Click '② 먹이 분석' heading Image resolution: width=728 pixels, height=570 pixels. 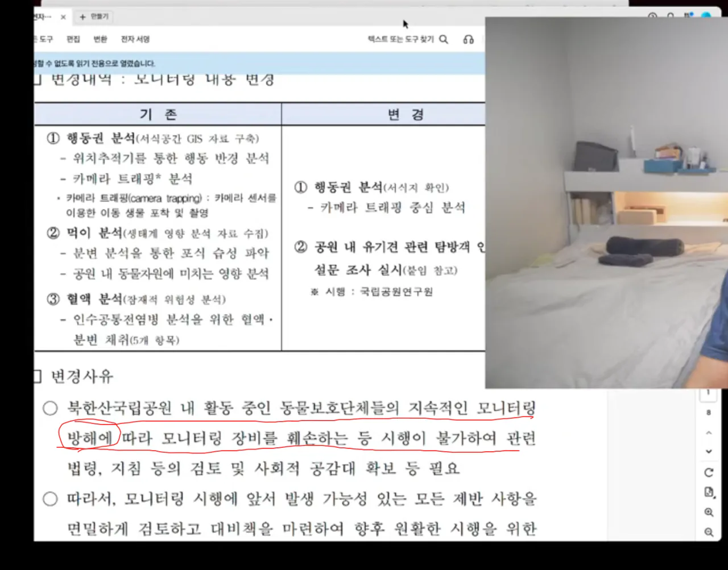(x=85, y=233)
